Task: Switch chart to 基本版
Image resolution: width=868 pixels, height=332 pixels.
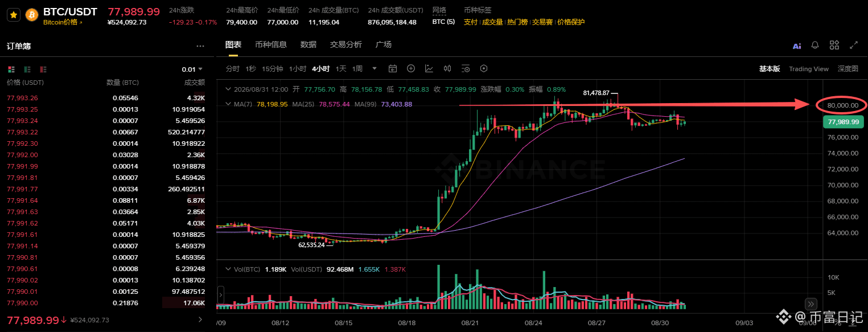Action: pyautogui.click(x=770, y=69)
